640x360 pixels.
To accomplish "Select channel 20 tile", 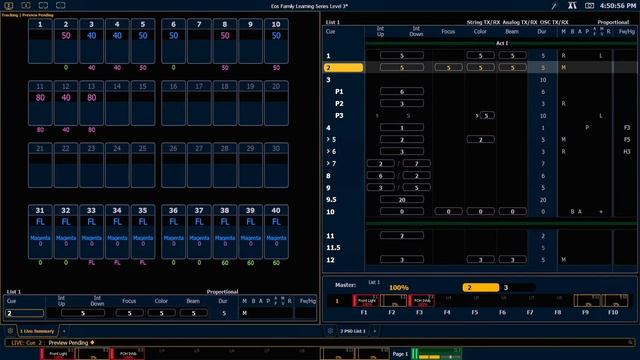I will (x=276, y=103).
